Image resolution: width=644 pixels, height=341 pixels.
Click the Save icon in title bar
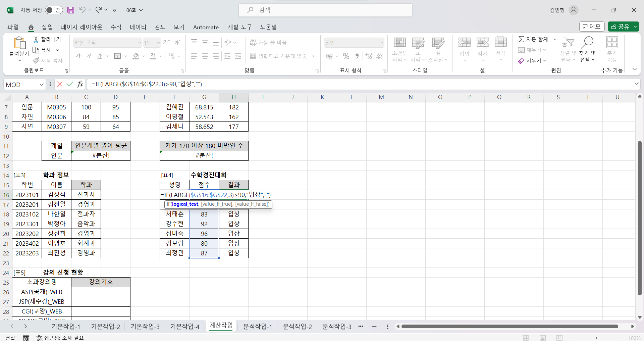pyautogui.click(x=71, y=10)
